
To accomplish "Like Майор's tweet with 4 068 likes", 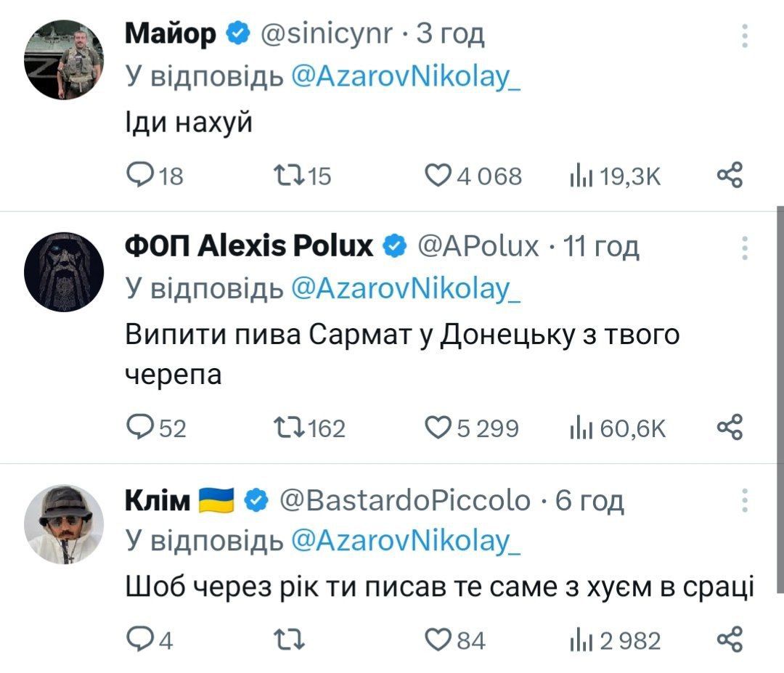I will 438,176.
